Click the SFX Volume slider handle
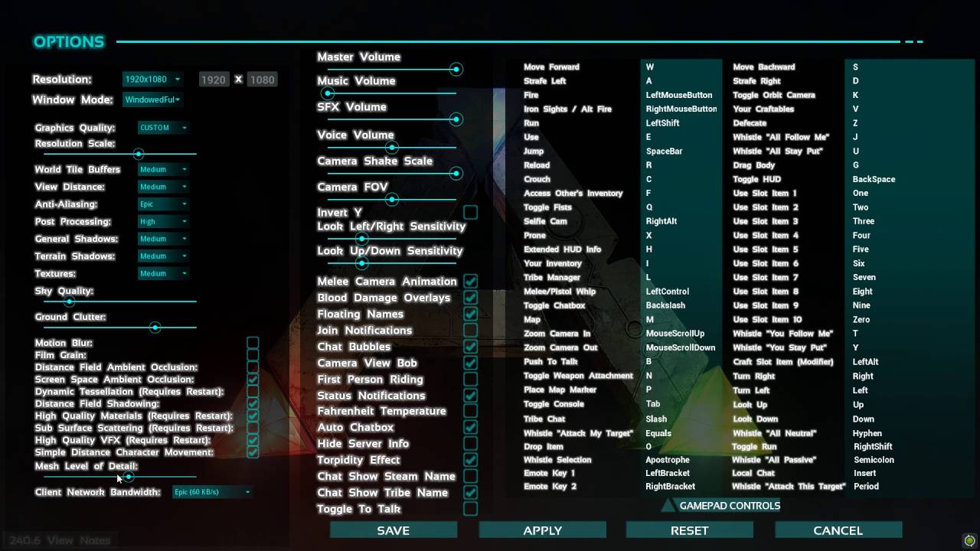Image resolution: width=980 pixels, height=551 pixels. tap(456, 119)
